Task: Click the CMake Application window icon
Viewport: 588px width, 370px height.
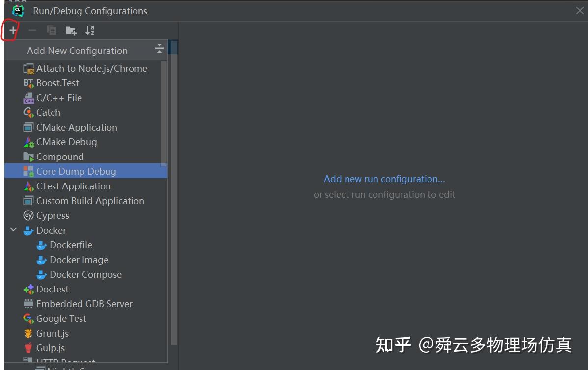Action: pos(28,127)
